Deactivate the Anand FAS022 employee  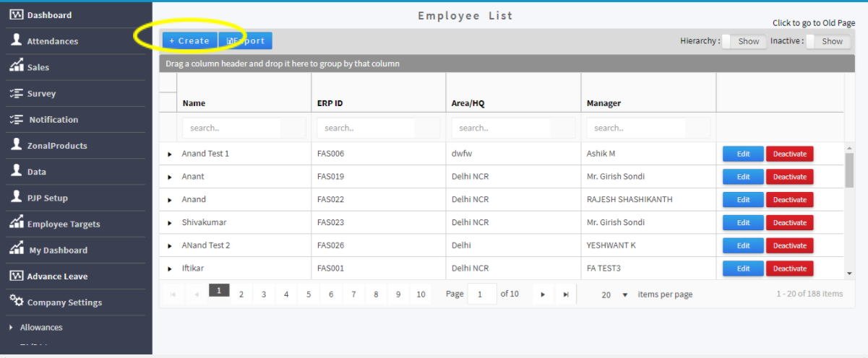pyautogui.click(x=790, y=200)
